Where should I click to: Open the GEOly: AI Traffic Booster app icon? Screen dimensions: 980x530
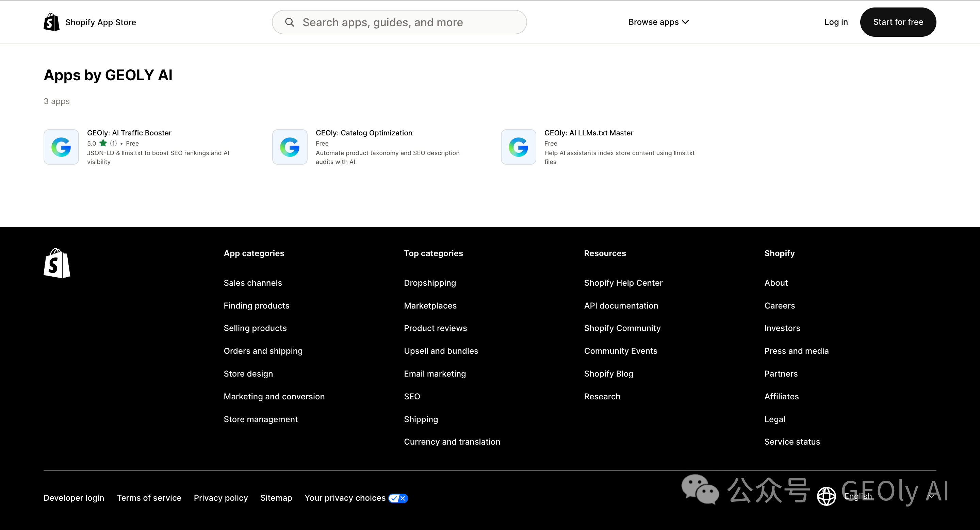(x=61, y=147)
